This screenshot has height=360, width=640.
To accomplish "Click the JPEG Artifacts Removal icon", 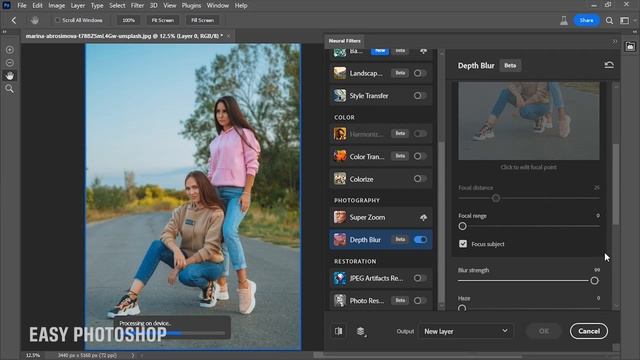I will click(340, 278).
